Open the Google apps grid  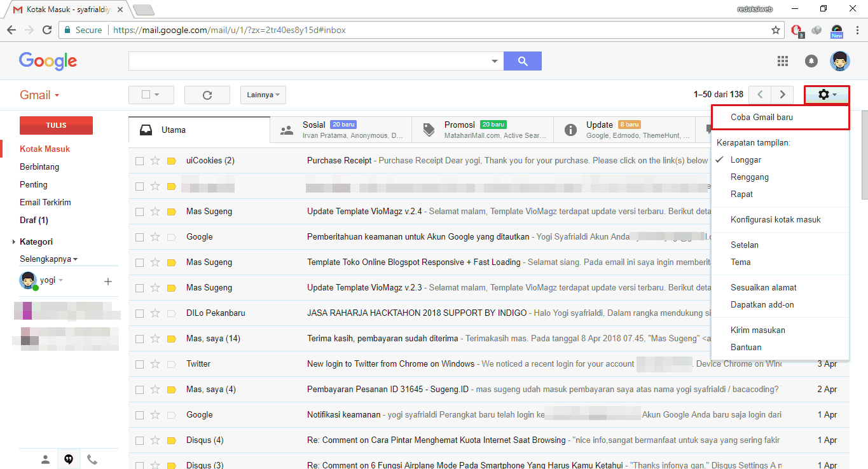[x=783, y=61]
